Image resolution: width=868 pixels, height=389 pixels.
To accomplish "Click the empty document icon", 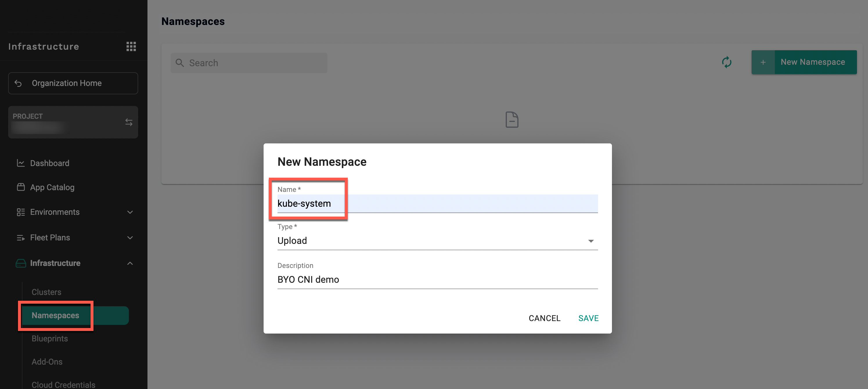I will tap(512, 120).
